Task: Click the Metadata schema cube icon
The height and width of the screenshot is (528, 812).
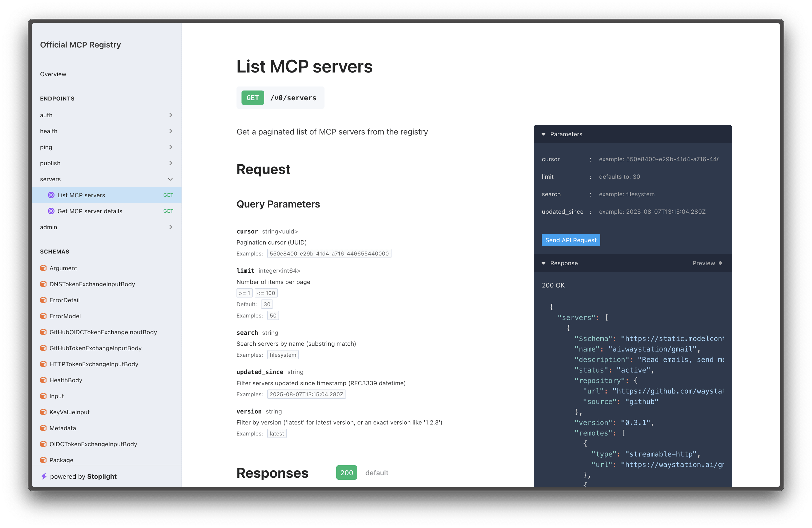Action: (43, 428)
